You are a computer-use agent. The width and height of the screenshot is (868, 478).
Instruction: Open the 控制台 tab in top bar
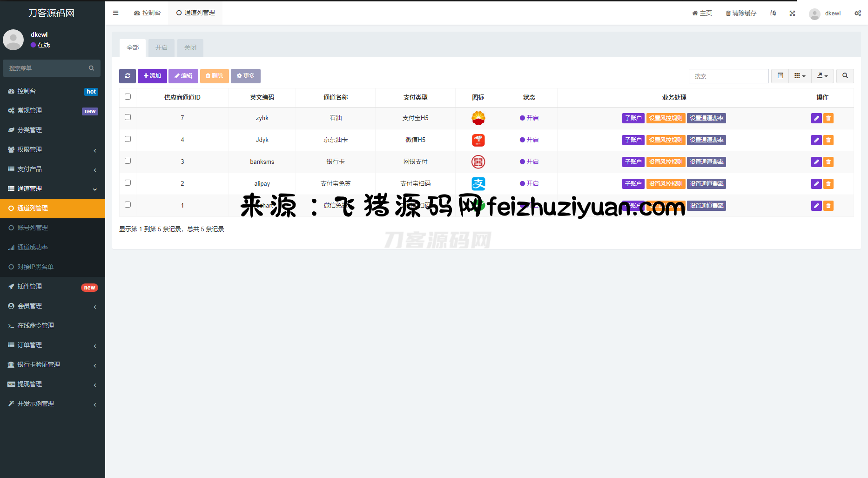tap(147, 13)
